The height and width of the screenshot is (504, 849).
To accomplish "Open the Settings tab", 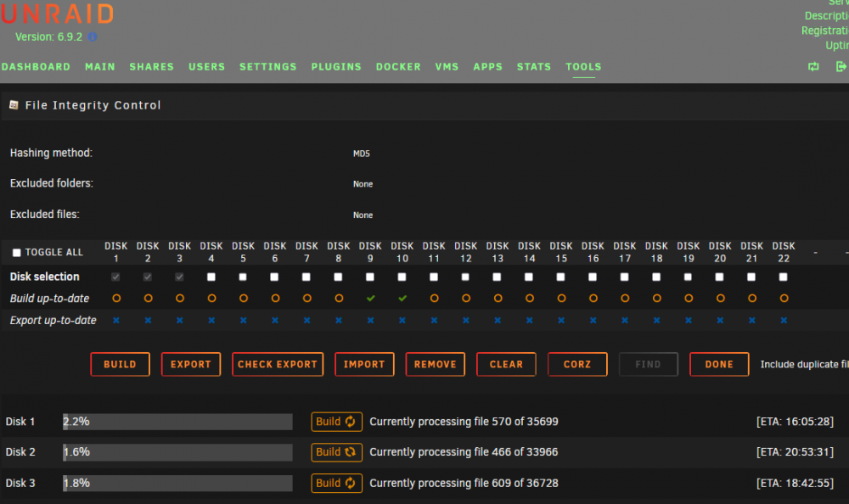I will [268, 66].
